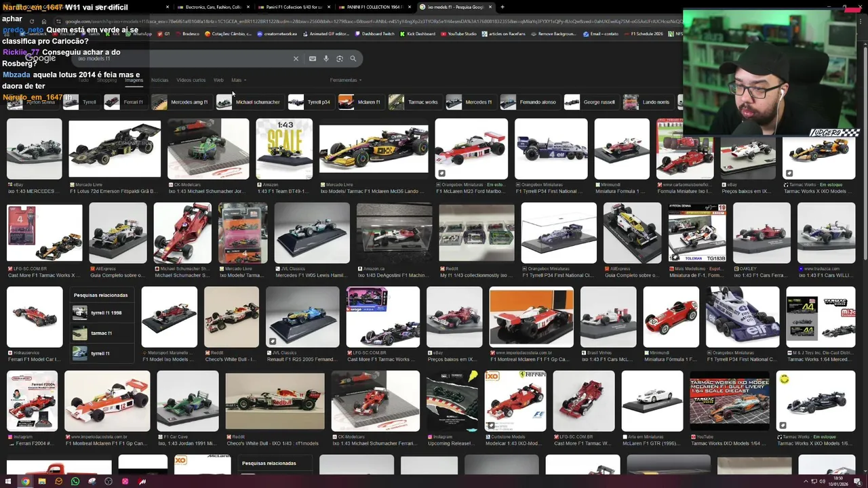
Task: Open F1 McLaren M23 Ford Marlboro image
Action: click(x=471, y=149)
